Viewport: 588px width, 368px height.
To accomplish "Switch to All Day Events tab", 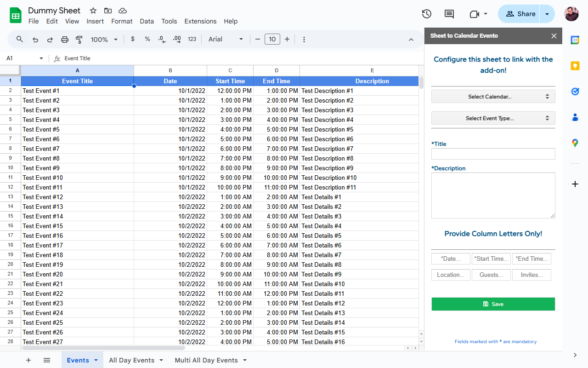I will coord(131,360).
